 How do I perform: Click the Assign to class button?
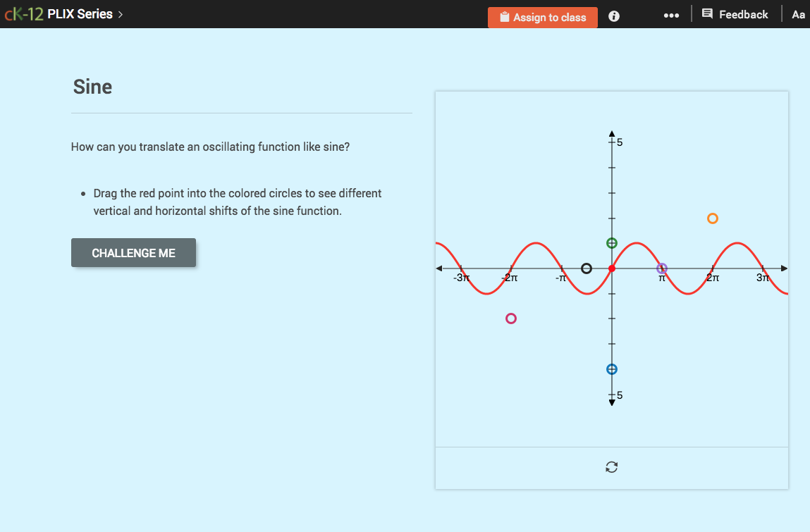click(x=542, y=17)
